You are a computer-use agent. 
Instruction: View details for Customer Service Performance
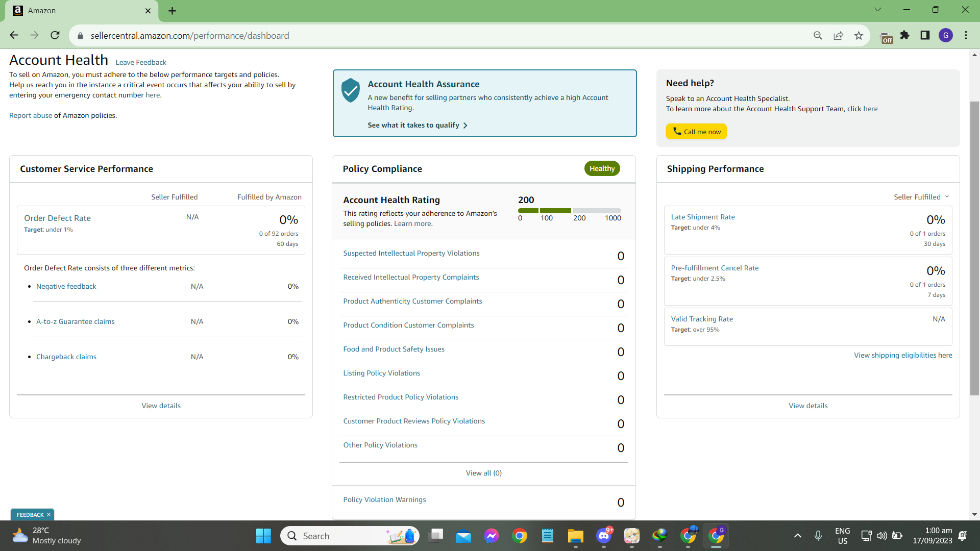point(161,406)
